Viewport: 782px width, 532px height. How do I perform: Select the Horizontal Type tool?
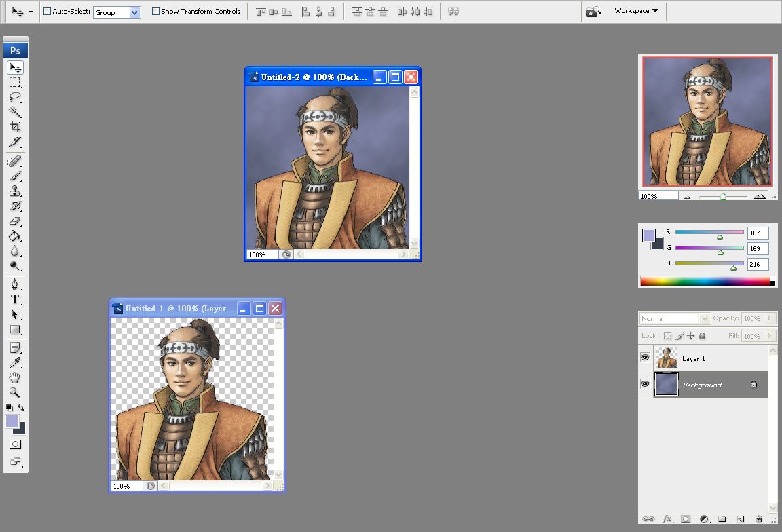pos(15,299)
